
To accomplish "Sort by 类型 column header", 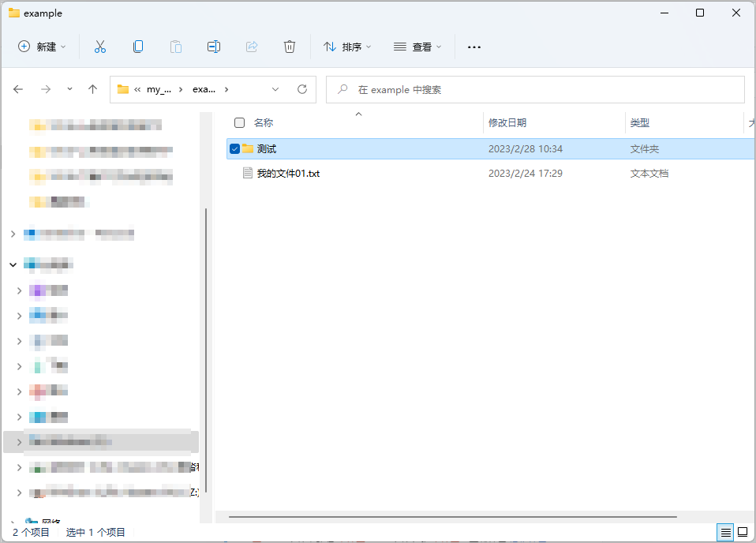I will tap(640, 123).
